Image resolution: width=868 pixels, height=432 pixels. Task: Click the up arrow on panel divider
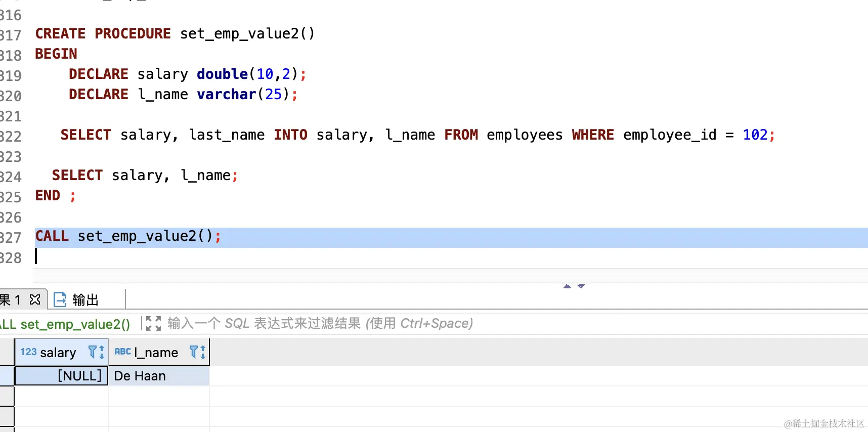[x=567, y=286]
